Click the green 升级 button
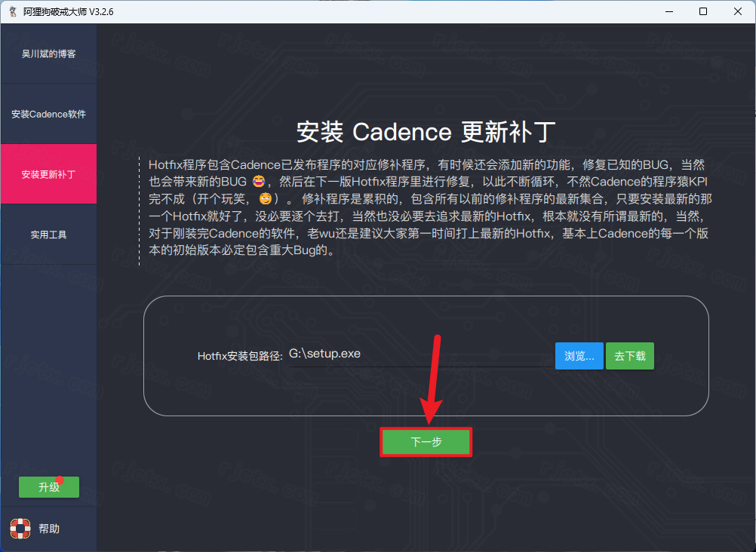The height and width of the screenshot is (552, 756). click(49, 487)
